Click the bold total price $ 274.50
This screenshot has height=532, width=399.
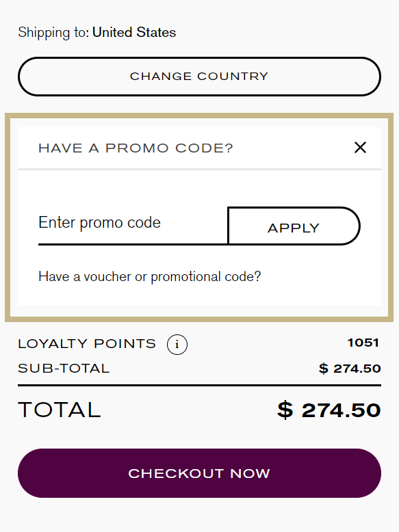tap(329, 410)
